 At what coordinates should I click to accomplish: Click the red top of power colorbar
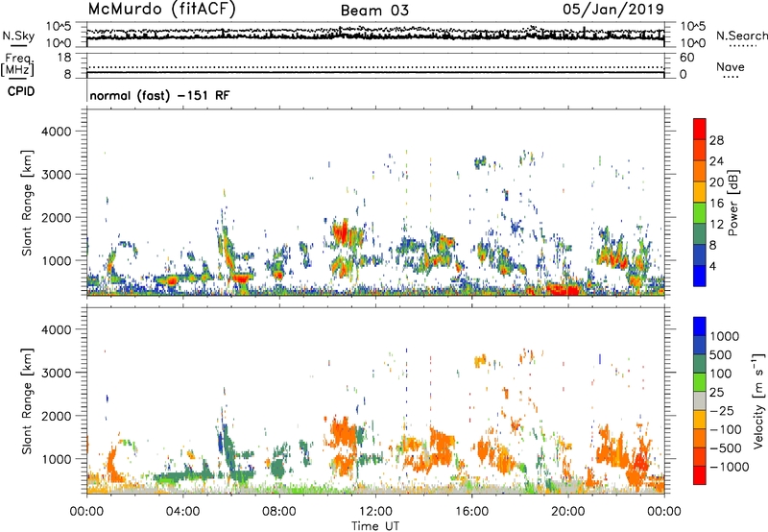click(700, 129)
